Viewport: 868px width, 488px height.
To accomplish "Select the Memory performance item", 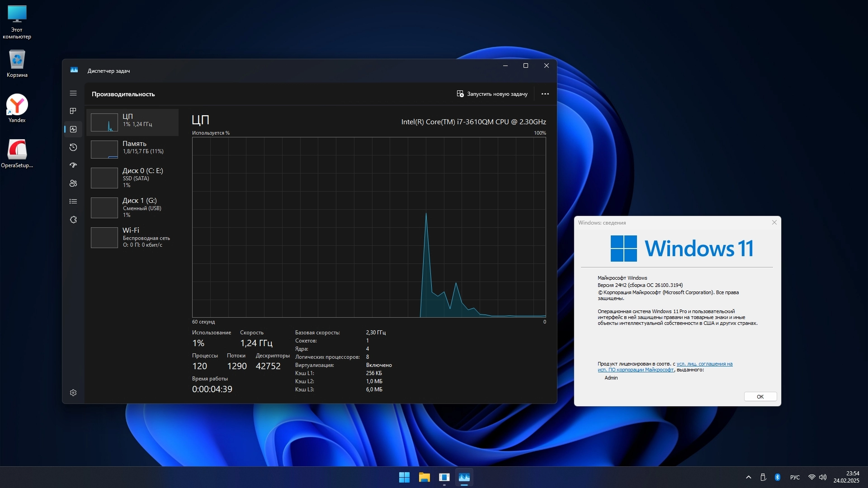I will (x=132, y=150).
